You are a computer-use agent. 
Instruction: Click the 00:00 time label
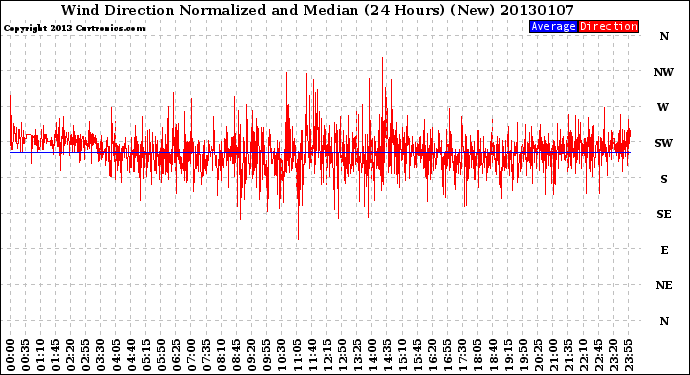point(11,355)
